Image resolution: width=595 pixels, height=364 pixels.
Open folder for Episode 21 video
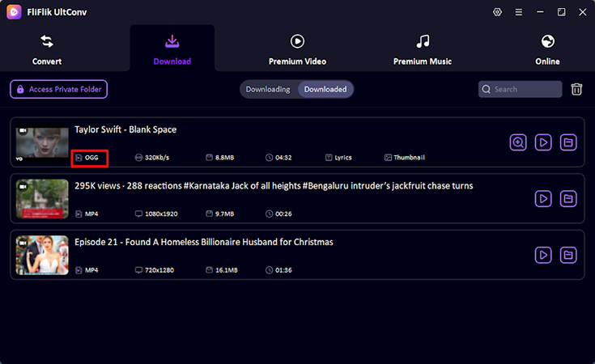pyautogui.click(x=568, y=255)
